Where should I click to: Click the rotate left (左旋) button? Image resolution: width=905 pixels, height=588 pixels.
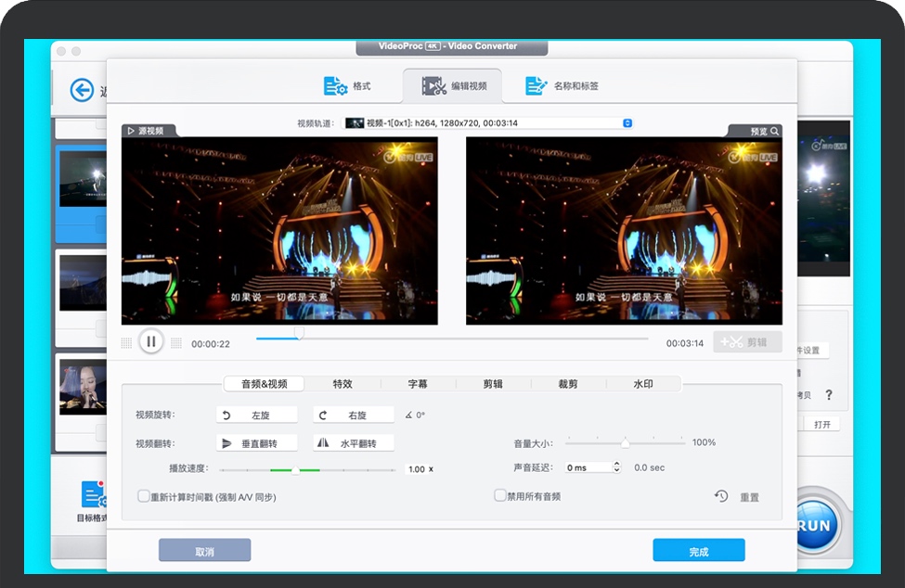[257, 415]
